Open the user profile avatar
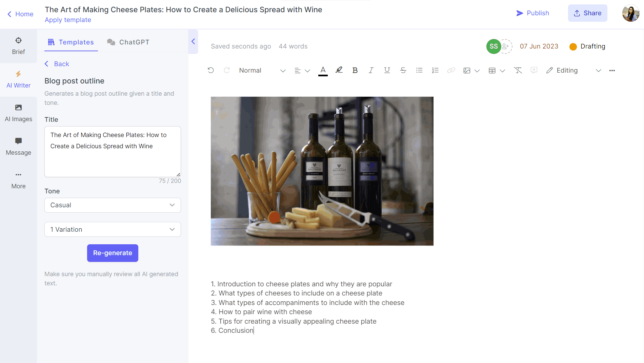Image resolution: width=644 pixels, height=363 pixels. (630, 13)
